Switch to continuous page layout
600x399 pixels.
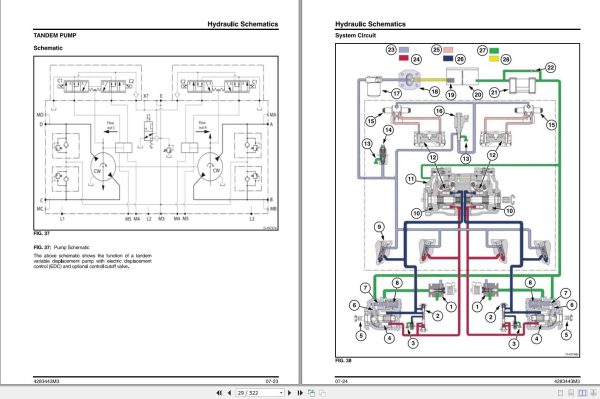tap(571, 393)
